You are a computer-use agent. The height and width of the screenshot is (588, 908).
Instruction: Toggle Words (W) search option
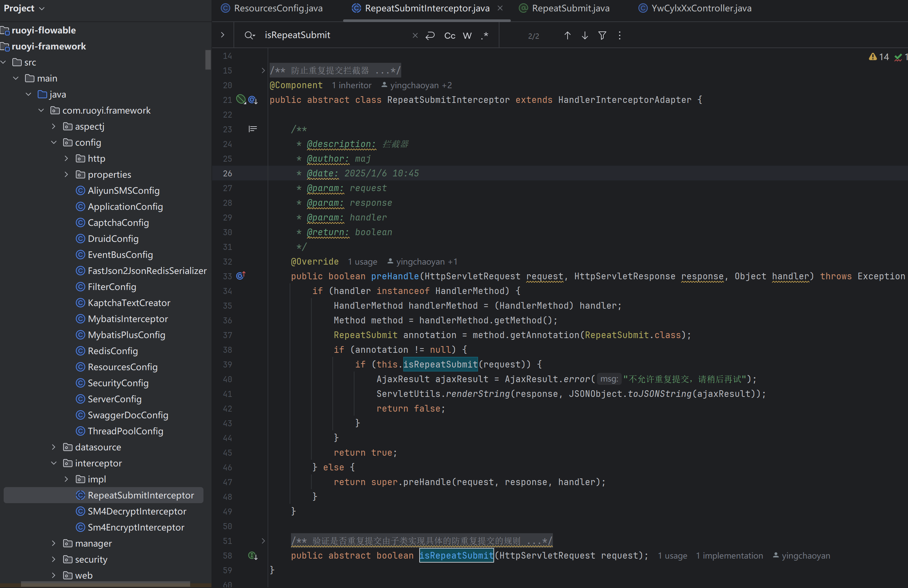[467, 35]
